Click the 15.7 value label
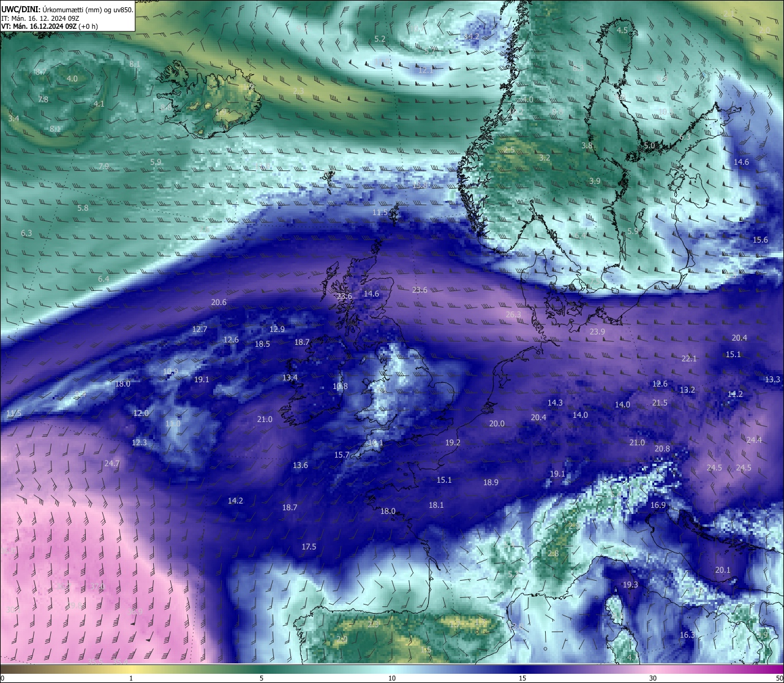The width and height of the screenshot is (784, 683). [x=342, y=455]
